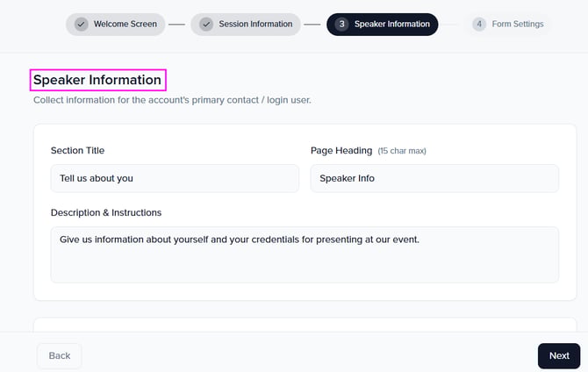Focus the Section Title input field
The height and width of the screenshot is (372, 588).
[x=175, y=178]
